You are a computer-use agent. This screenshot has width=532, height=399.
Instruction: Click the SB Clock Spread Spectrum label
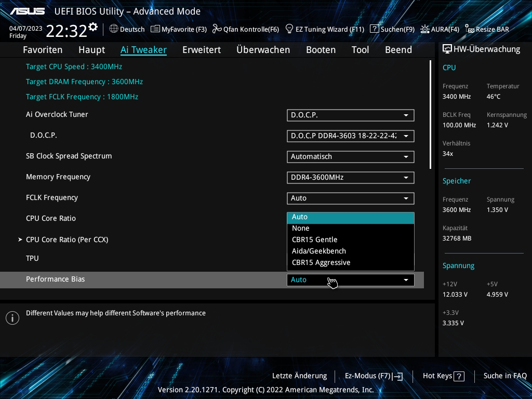(x=69, y=156)
